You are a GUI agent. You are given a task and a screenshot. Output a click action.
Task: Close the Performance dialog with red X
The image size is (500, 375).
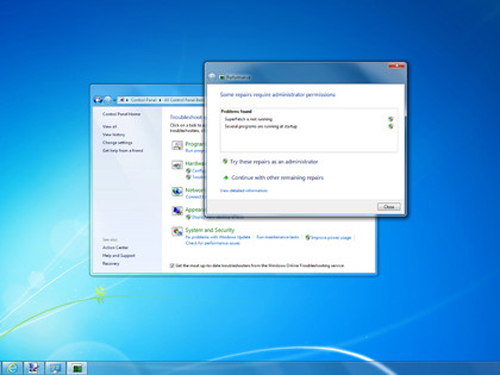click(396, 66)
